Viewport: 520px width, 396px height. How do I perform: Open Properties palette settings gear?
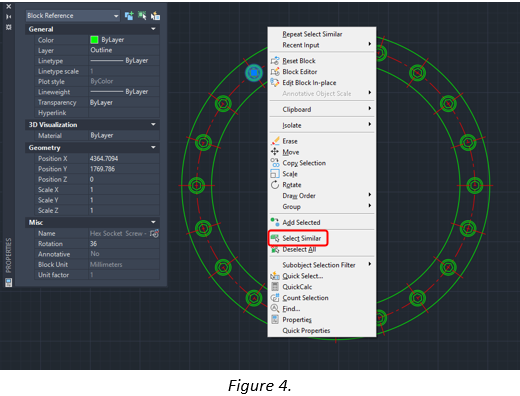tap(9, 27)
